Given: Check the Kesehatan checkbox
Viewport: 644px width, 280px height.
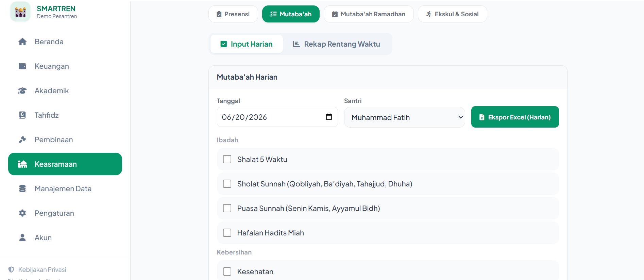Looking at the screenshot, I should [227, 271].
